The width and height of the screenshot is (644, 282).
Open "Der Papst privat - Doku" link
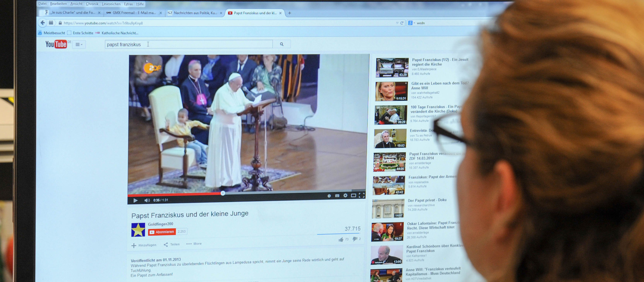(427, 200)
